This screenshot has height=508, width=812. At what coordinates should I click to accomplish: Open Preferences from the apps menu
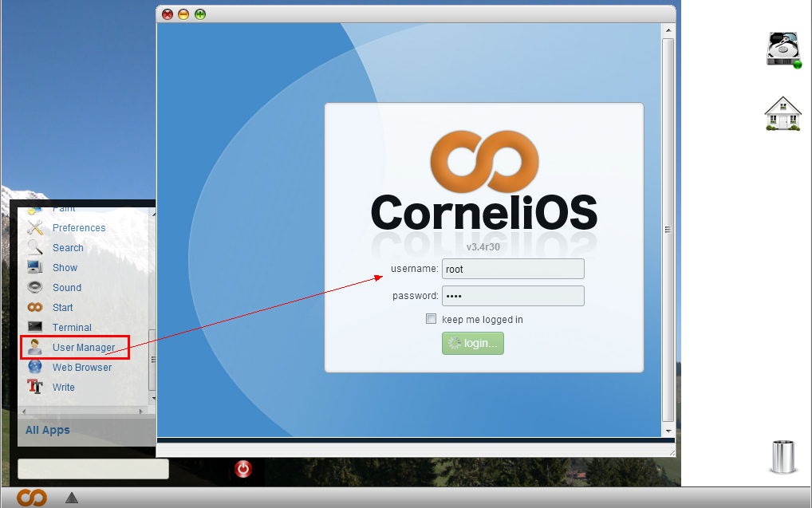(x=78, y=228)
